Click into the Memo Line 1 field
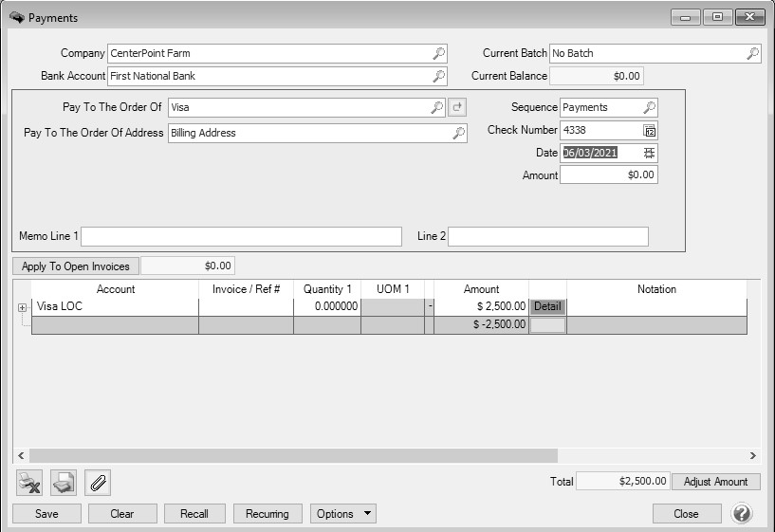Screen dimensions: 775x532 (242, 236)
